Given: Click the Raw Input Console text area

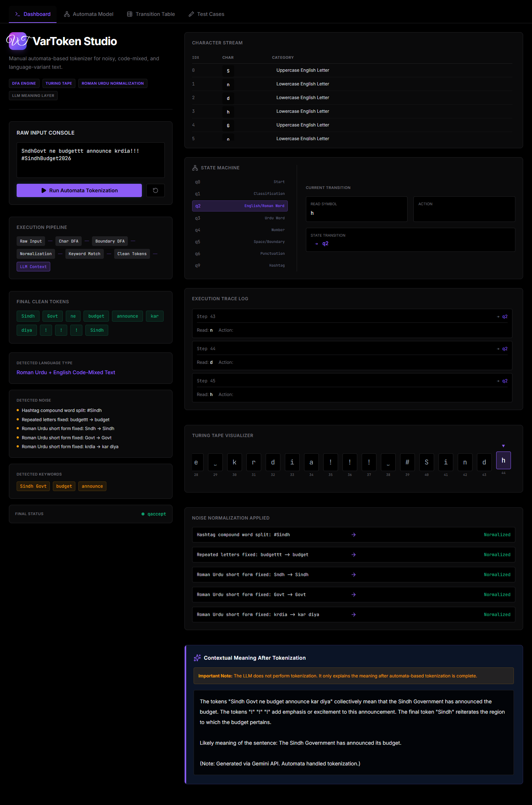Looking at the screenshot, I should point(91,160).
